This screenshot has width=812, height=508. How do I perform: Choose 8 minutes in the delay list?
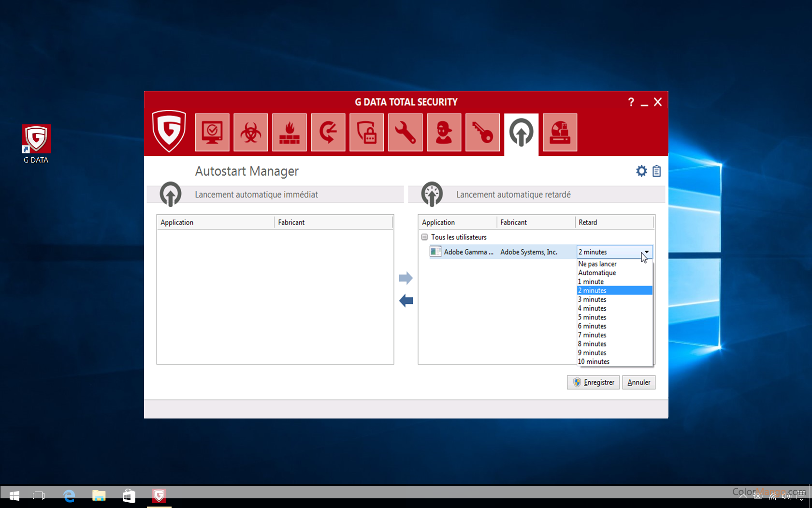(x=615, y=344)
